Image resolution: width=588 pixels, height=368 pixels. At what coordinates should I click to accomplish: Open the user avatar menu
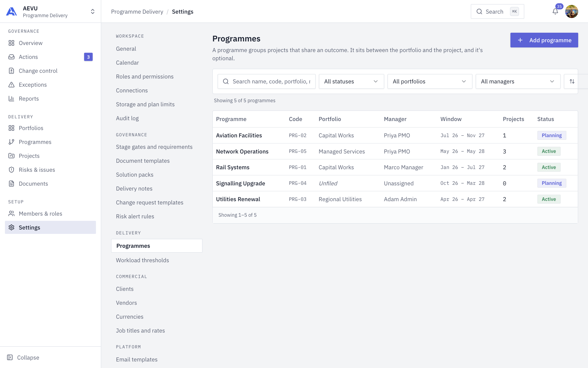pyautogui.click(x=571, y=11)
